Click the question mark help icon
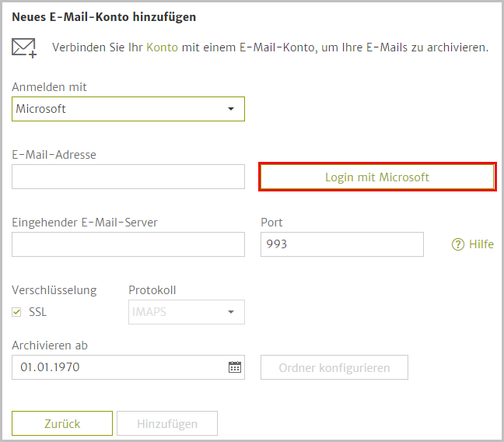The image size is (504, 442). 457,244
